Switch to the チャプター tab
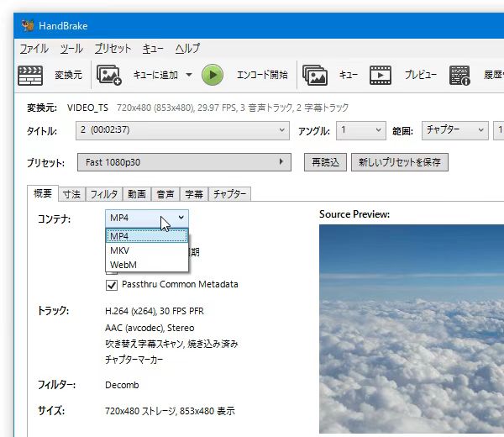The width and height of the screenshot is (504, 437). (x=229, y=194)
